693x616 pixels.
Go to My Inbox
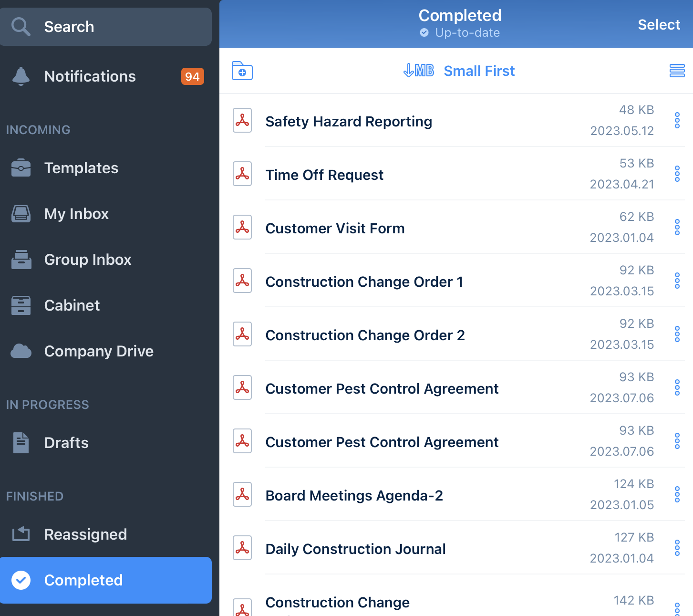[x=76, y=214]
